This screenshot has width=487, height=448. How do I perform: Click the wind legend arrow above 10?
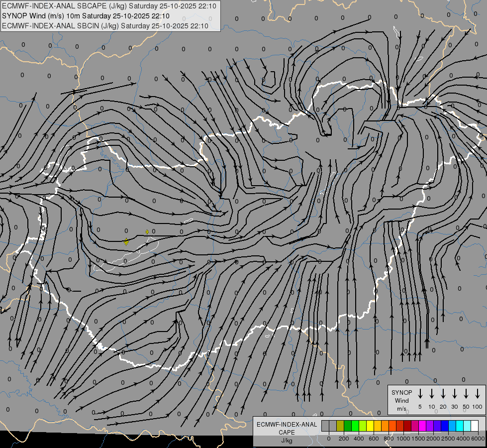pos(431,394)
